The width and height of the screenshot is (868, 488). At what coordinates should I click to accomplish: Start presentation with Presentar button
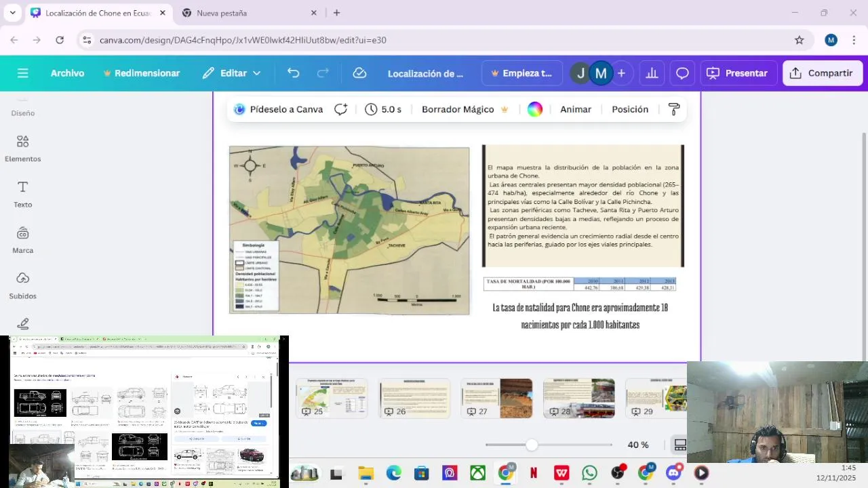pyautogui.click(x=738, y=73)
